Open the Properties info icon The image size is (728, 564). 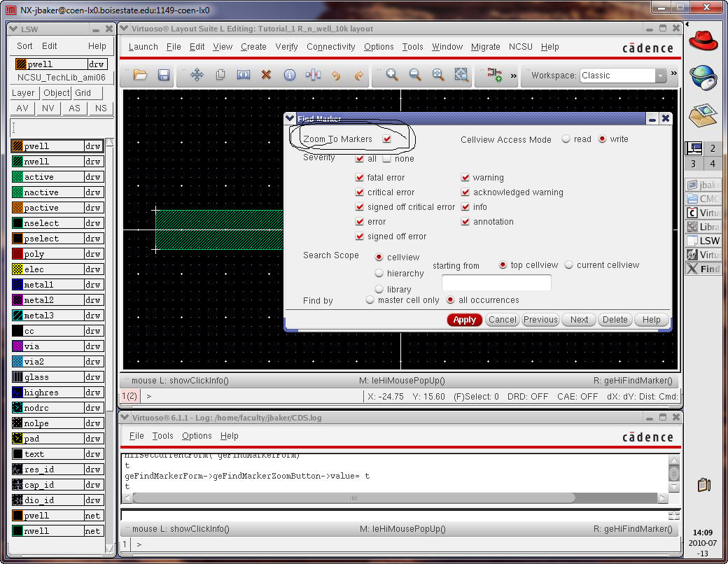pyautogui.click(x=289, y=75)
